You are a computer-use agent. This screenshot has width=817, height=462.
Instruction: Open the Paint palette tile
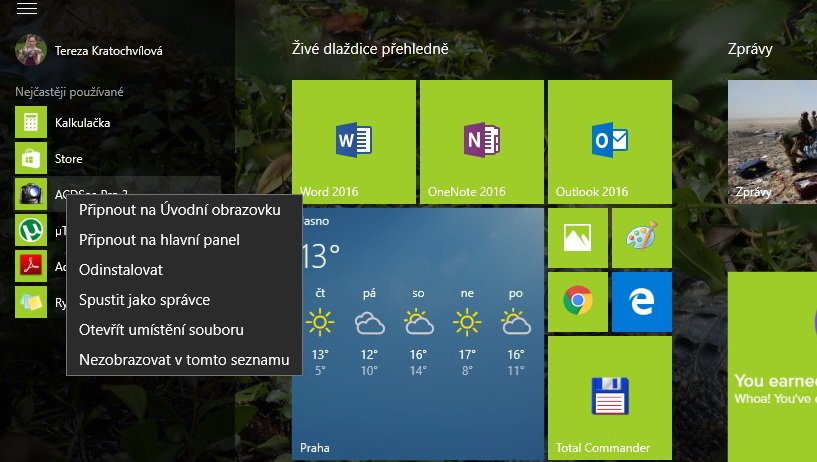pos(642,238)
